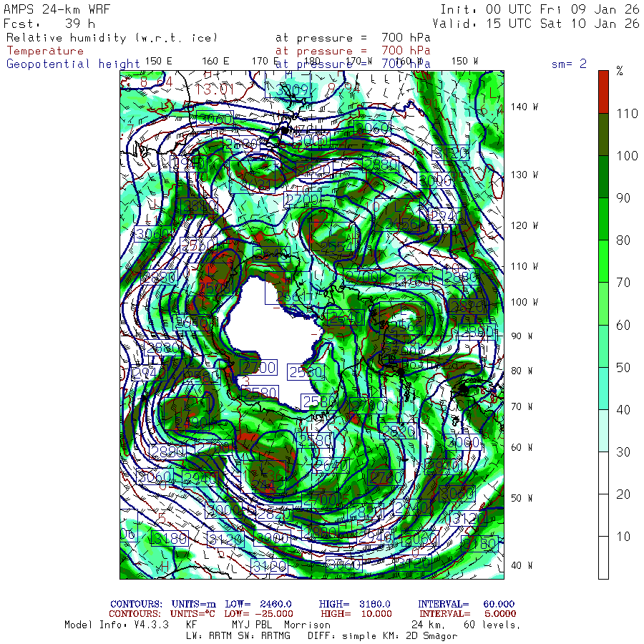Click the '100' colorbar tick label
The height and width of the screenshot is (644, 644).
tap(627, 156)
